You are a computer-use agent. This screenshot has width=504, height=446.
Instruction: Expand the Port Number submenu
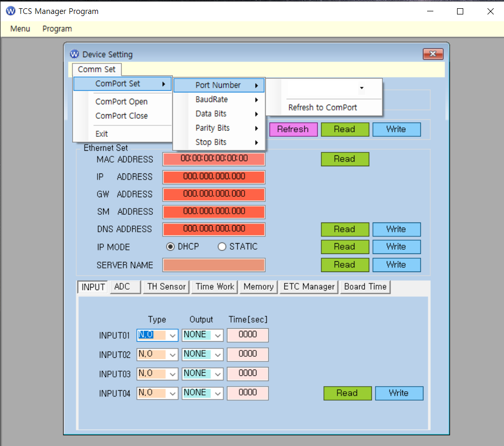pos(219,85)
